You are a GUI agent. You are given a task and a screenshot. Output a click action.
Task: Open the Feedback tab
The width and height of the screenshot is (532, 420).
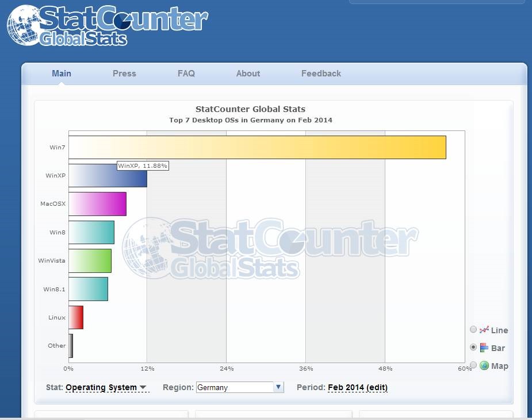pos(321,74)
